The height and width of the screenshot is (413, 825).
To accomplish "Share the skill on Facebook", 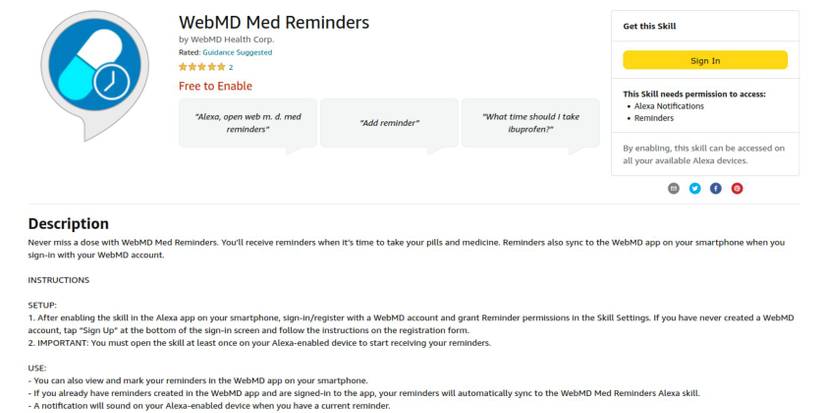I will pyautogui.click(x=716, y=188).
